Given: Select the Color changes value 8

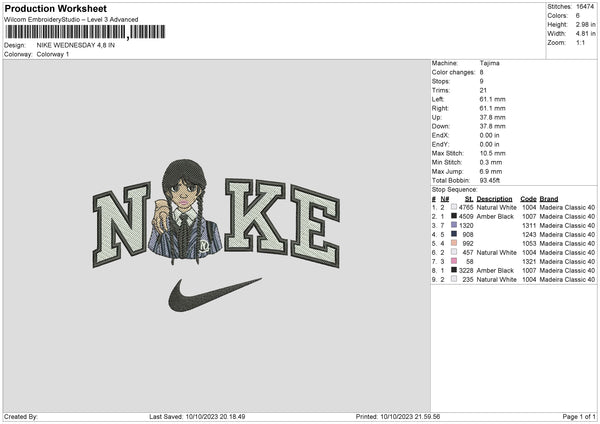Looking at the screenshot, I should (x=481, y=72).
